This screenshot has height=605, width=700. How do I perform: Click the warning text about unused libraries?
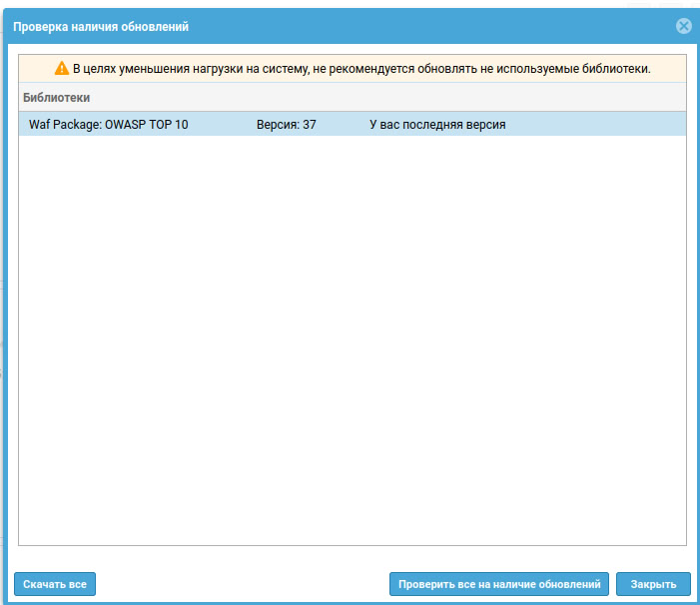tap(361, 69)
